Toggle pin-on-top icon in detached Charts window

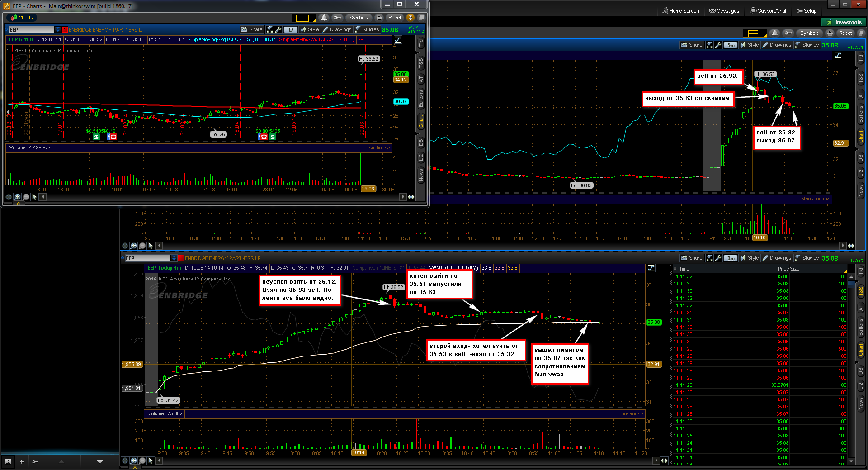(410, 18)
